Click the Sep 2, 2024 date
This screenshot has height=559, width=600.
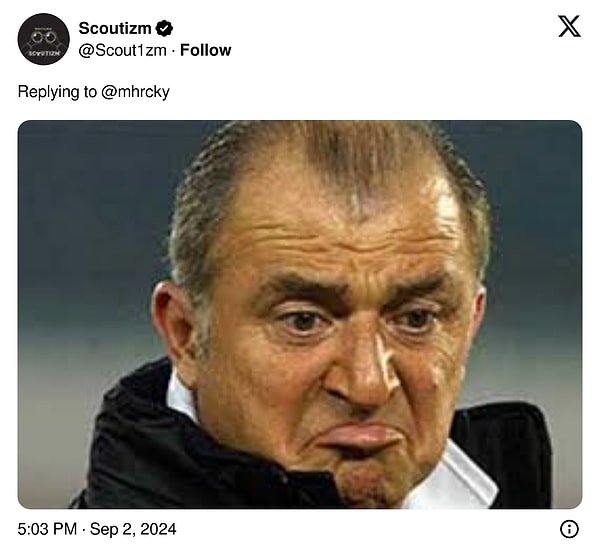(132, 529)
